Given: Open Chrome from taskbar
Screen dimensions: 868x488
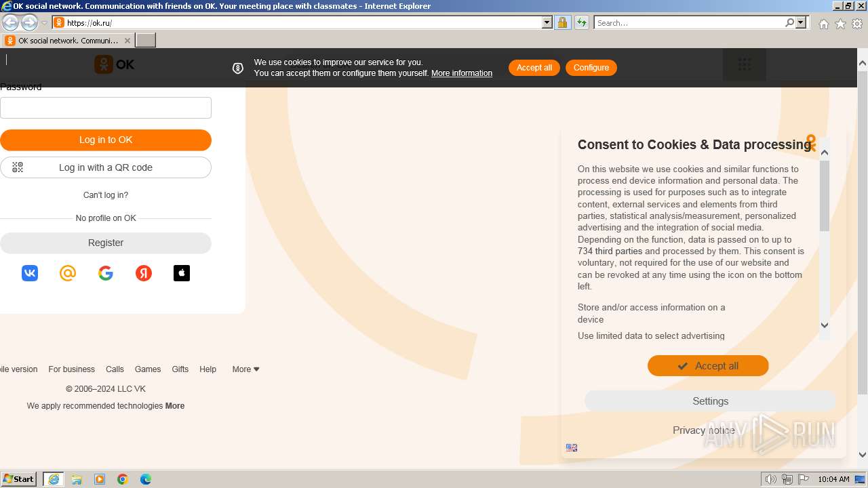Looking at the screenshot, I should coord(123,479).
